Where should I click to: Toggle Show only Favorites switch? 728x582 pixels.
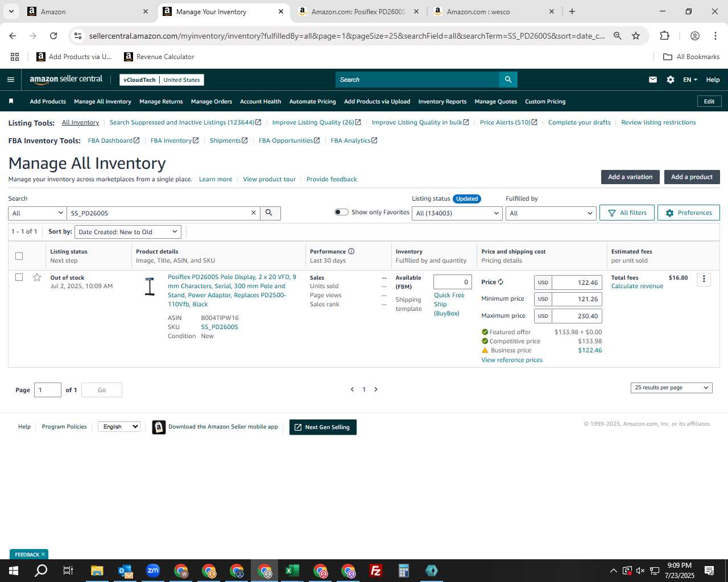pos(341,212)
